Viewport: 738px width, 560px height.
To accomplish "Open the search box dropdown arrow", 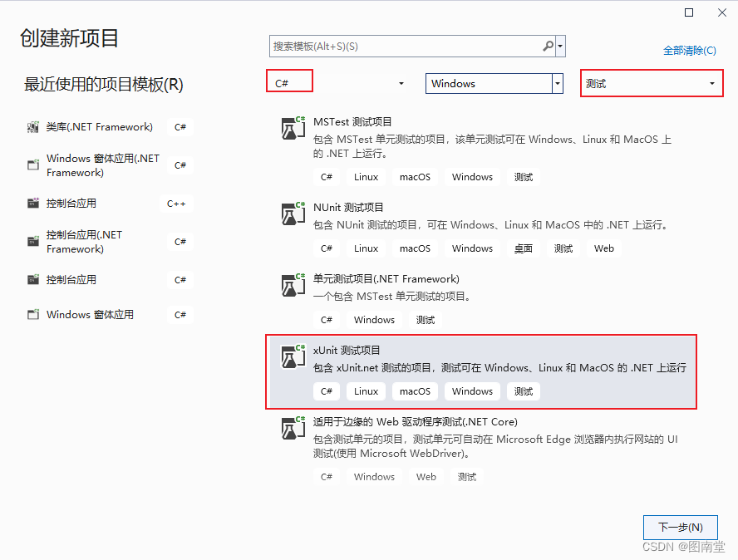I will [559, 45].
